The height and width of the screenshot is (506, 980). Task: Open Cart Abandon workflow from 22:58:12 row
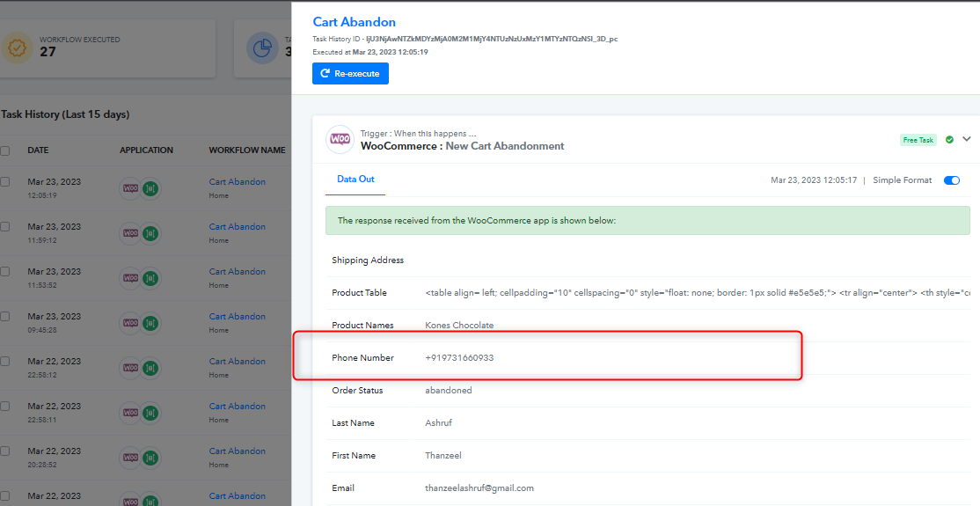pyautogui.click(x=237, y=362)
